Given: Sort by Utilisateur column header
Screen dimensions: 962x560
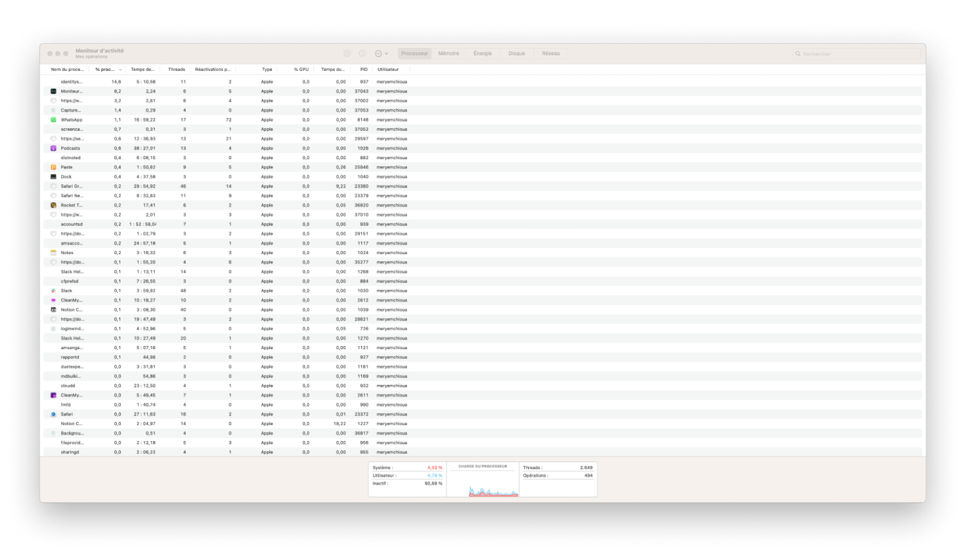Looking at the screenshot, I should click(x=388, y=70).
